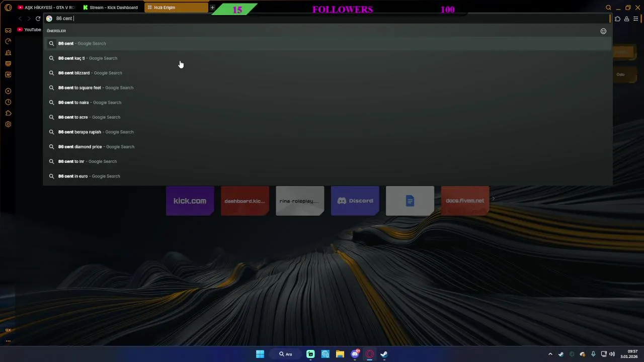Select suggestion '86 cent to naira'
The width and height of the screenshot is (644, 362).
328,103
